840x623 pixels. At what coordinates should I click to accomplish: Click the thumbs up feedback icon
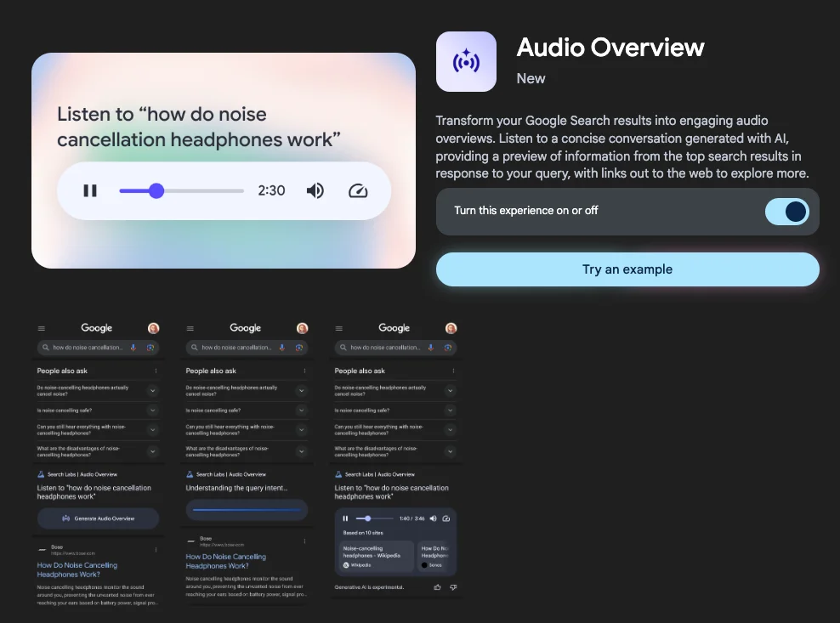click(x=437, y=587)
